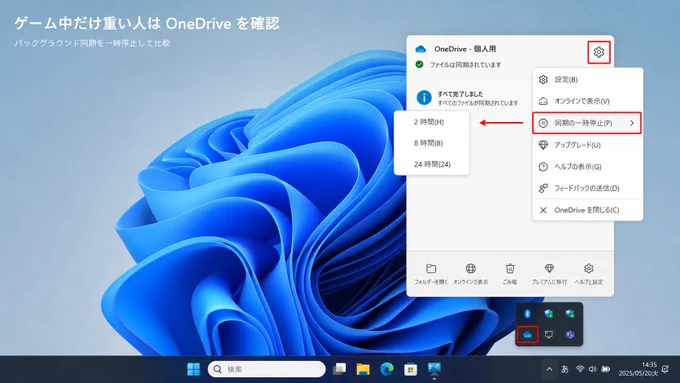This screenshot has height=383, width=680.
Task: Open folder via フォルダーを開く button
Action: [x=431, y=274]
